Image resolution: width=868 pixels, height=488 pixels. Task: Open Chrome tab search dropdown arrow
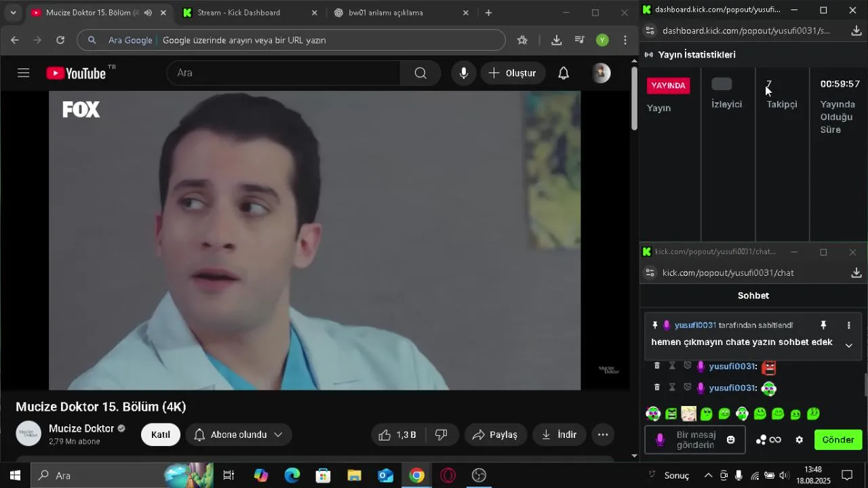13,13
